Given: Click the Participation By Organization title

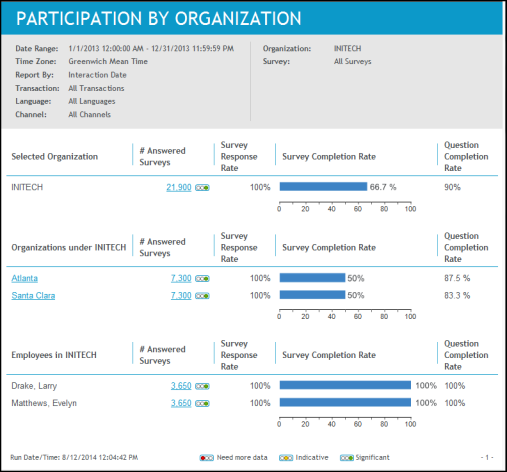Looking at the screenshot, I should (159, 19).
